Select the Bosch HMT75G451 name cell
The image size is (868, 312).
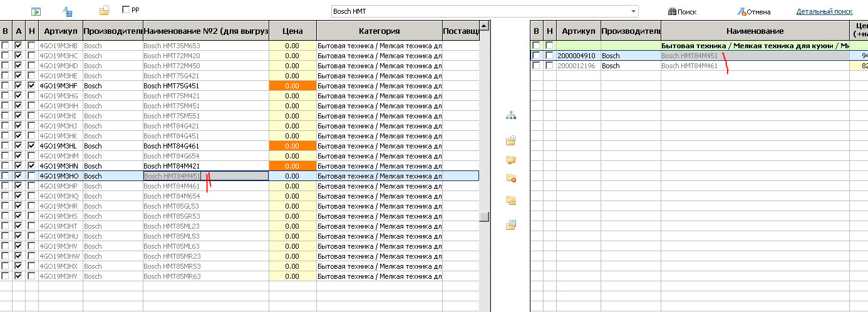click(x=206, y=86)
